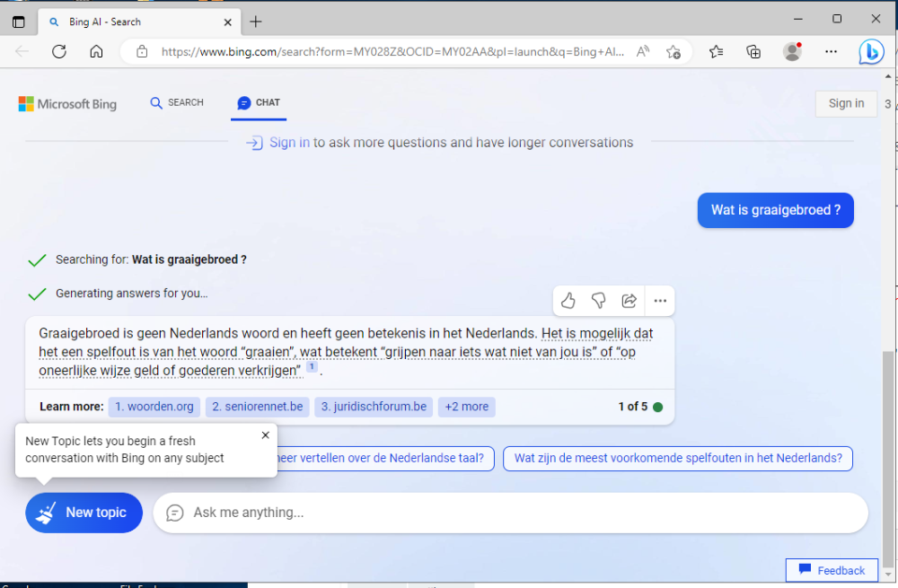The height and width of the screenshot is (588, 898).
Task: Expand the +2 more sources
Action: point(467,407)
